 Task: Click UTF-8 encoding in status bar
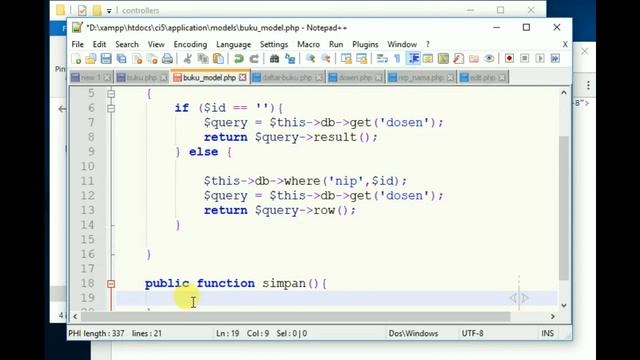(x=472, y=333)
